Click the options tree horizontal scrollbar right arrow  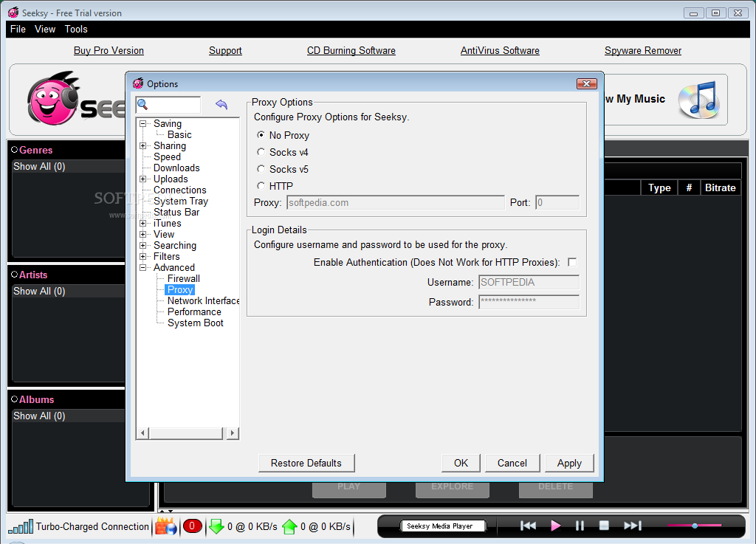[x=233, y=433]
